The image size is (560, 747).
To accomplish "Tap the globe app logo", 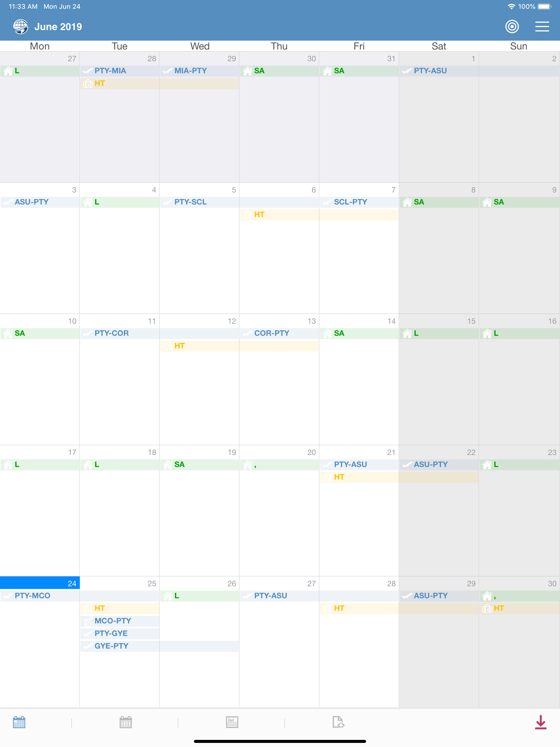I will tap(21, 26).
